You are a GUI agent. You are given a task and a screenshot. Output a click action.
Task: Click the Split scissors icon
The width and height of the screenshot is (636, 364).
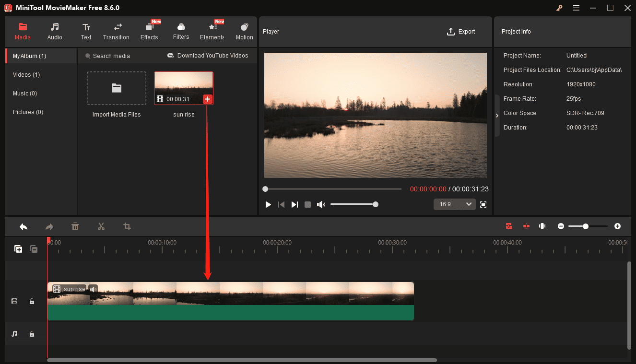click(x=101, y=226)
